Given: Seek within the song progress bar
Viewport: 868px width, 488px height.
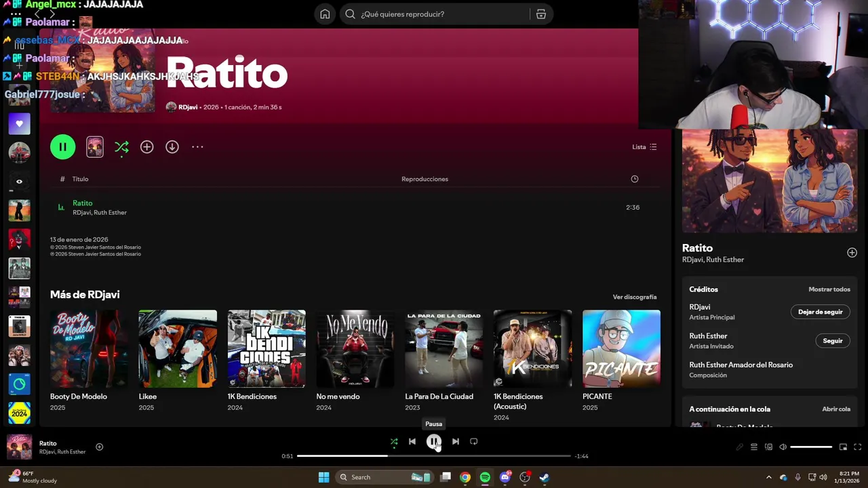Looking at the screenshot, I should [433, 456].
